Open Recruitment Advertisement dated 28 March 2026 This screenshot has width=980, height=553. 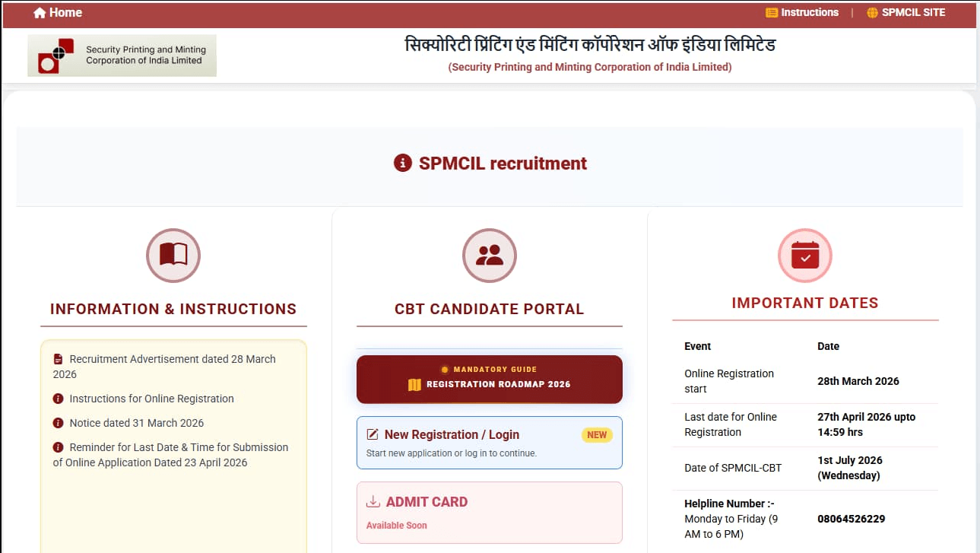[164, 367]
